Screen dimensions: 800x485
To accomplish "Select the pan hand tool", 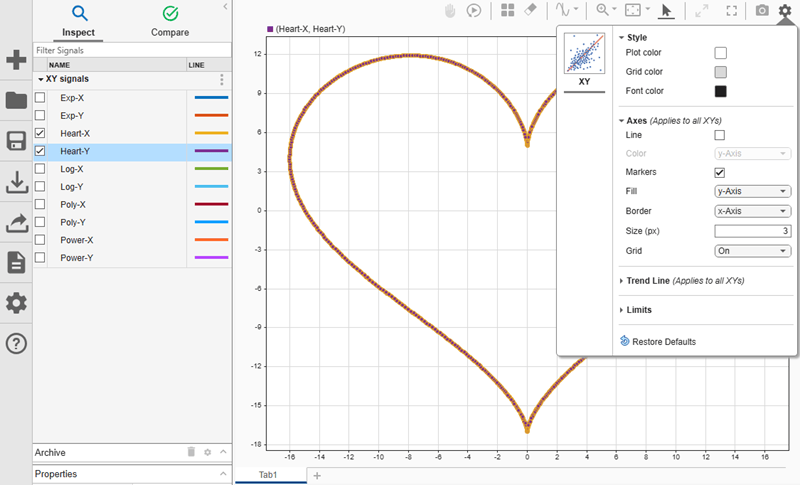I will pyautogui.click(x=449, y=11).
